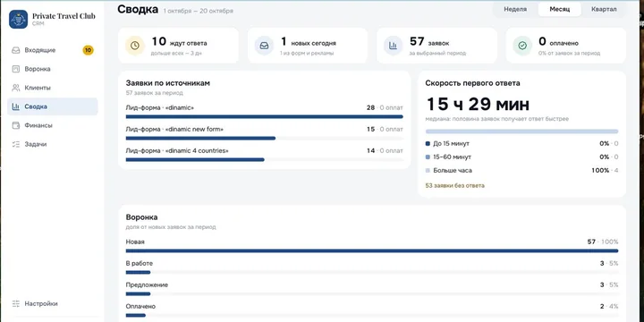644x322 pixels.
Task: Click the yellow 10 badge on Входящие
Action: pos(88,50)
